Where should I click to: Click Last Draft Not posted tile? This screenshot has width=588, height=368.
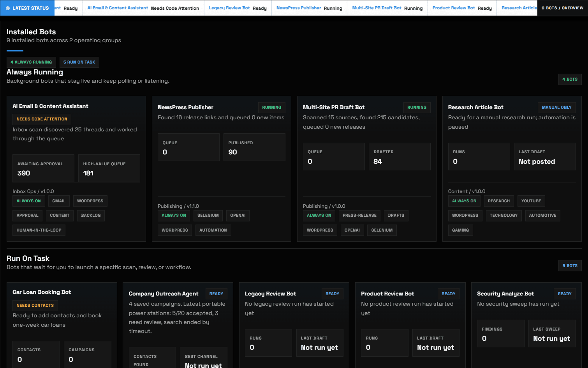(x=545, y=157)
